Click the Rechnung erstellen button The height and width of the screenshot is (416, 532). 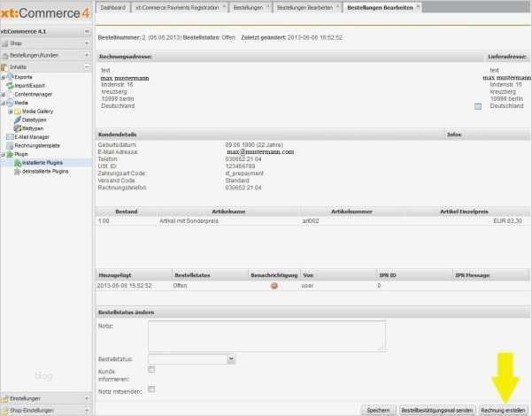tap(503, 410)
